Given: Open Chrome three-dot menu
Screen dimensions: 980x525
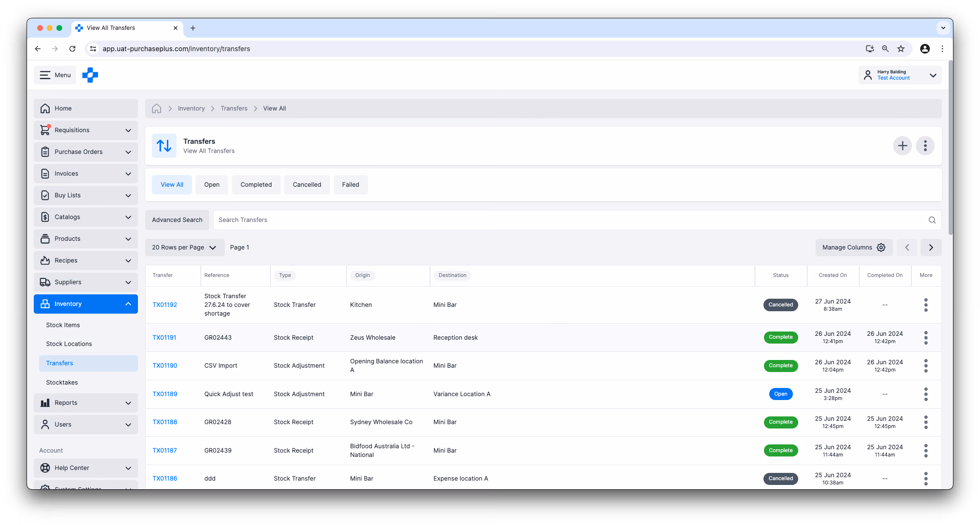Looking at the screenshot, I should click(x=942, y=49).
